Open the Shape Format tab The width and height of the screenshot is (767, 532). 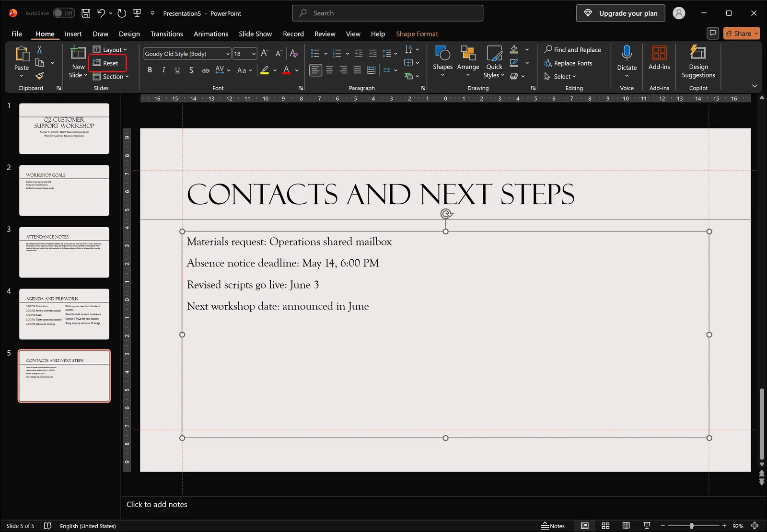[417, 34]
